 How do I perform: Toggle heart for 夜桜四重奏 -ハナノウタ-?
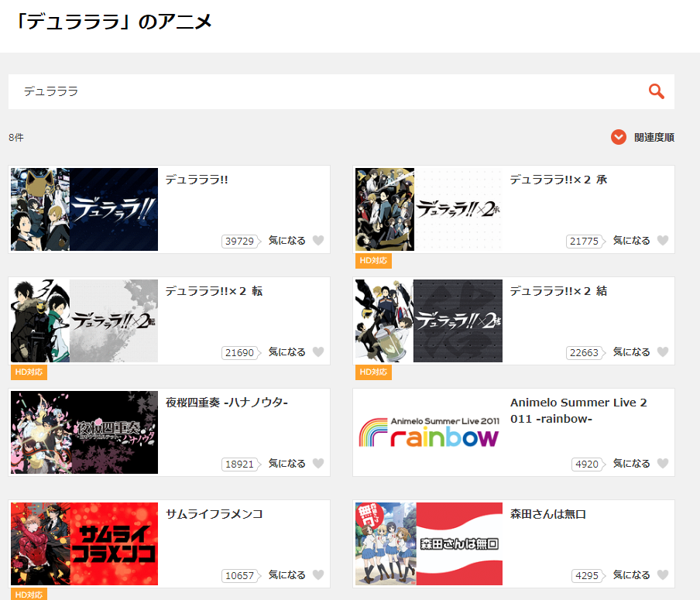click(x=318, y=464)
